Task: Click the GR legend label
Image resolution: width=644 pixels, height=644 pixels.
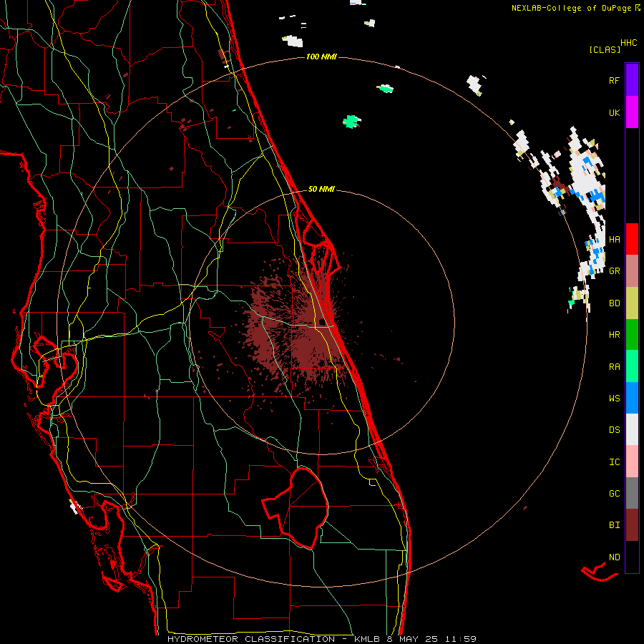Action: tap(614, 271)
